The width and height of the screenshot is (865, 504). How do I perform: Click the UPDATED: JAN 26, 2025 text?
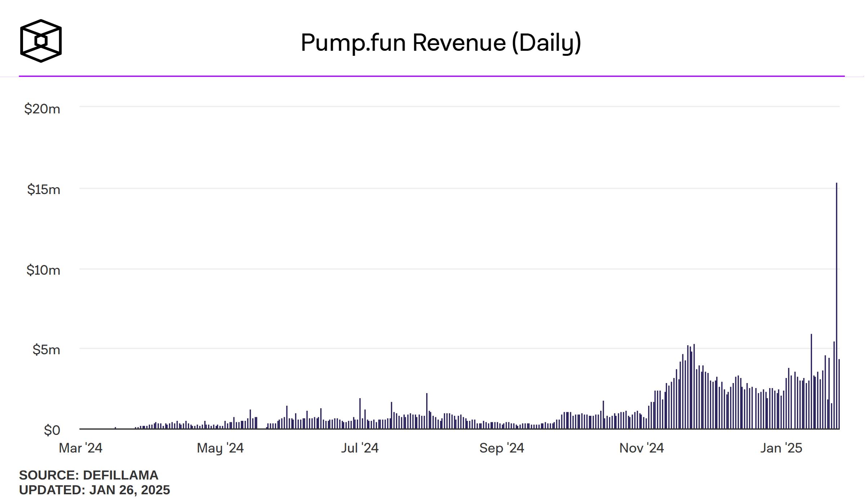[x=95, y=490]
